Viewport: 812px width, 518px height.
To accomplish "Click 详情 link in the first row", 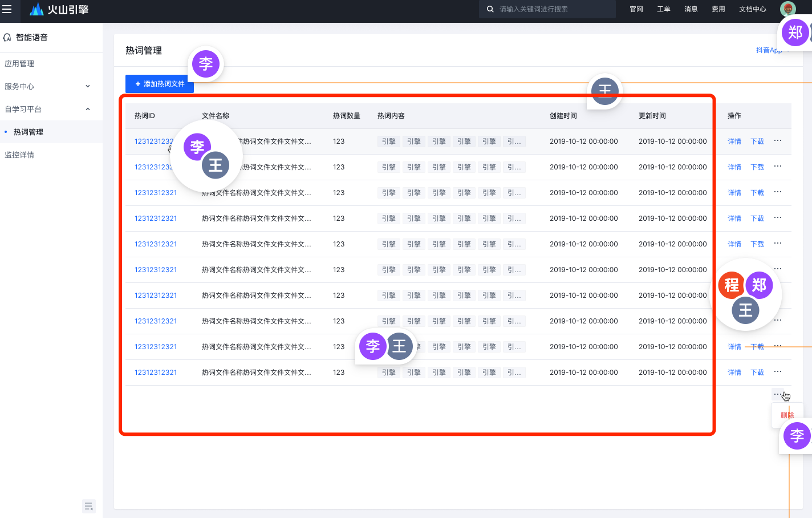I will click(734, 141).
